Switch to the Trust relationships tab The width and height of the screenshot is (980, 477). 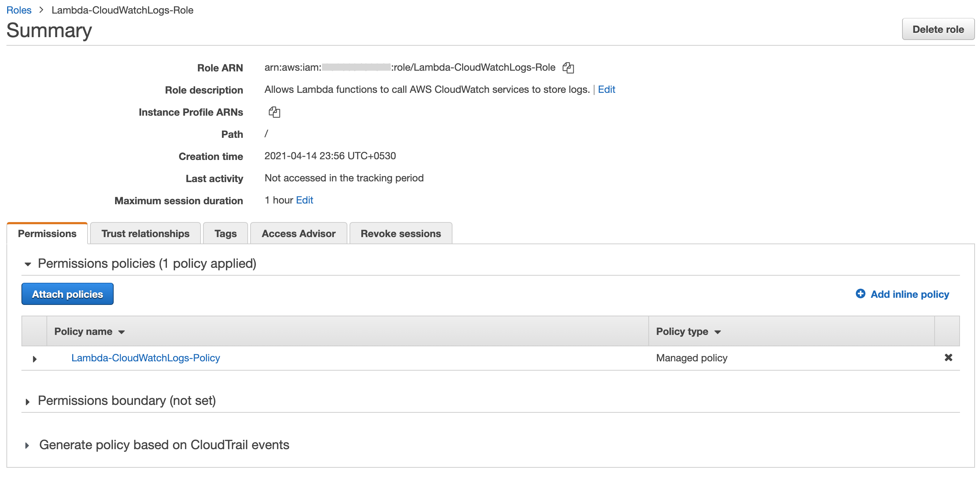point(145,234)
